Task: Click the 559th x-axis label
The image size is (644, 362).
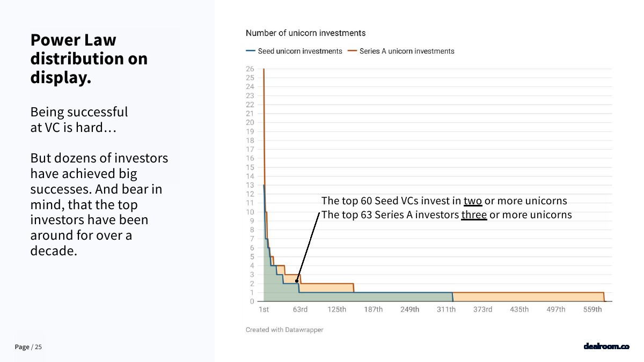Action: (592, 309)
